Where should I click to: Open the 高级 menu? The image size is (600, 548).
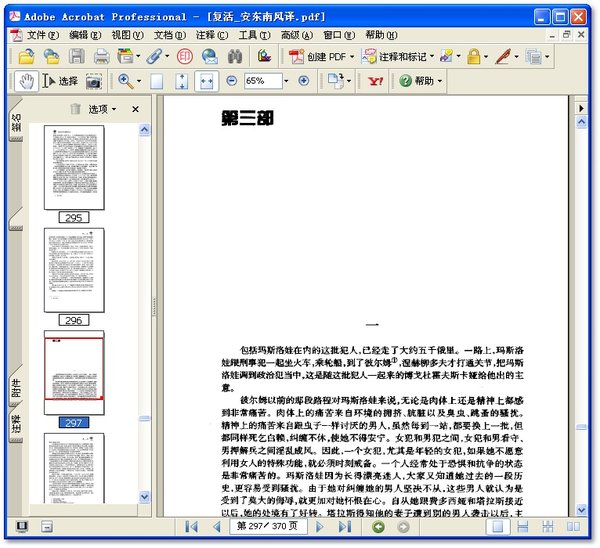pos(294,34)
